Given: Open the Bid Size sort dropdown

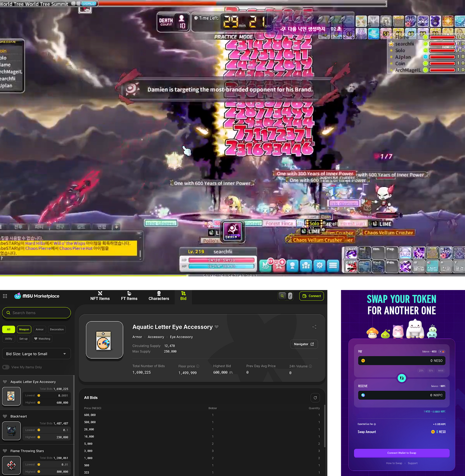Looking at the screenshot, I should [x=36, y=354].
